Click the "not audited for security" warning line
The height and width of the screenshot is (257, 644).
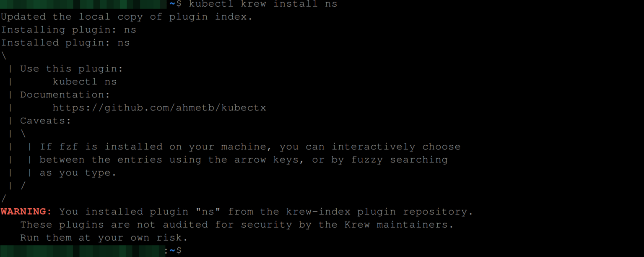[237, 225]
